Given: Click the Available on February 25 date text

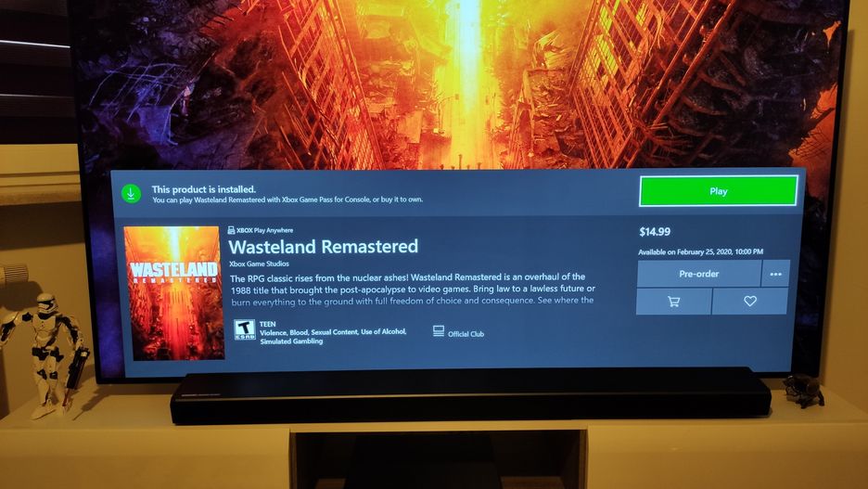Looking at the screenshot, I should click(x=700, y=251).
